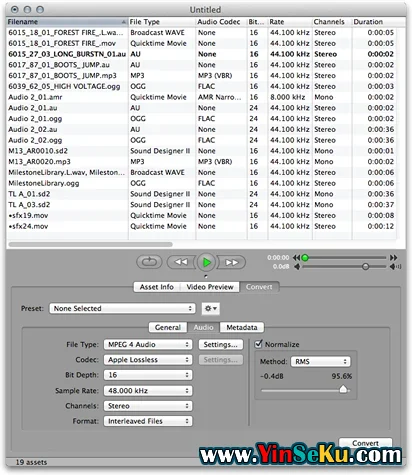This screenshot has width=412, height=475.
Task: Switch to the Asset Info tab
Action: (157, 287)
